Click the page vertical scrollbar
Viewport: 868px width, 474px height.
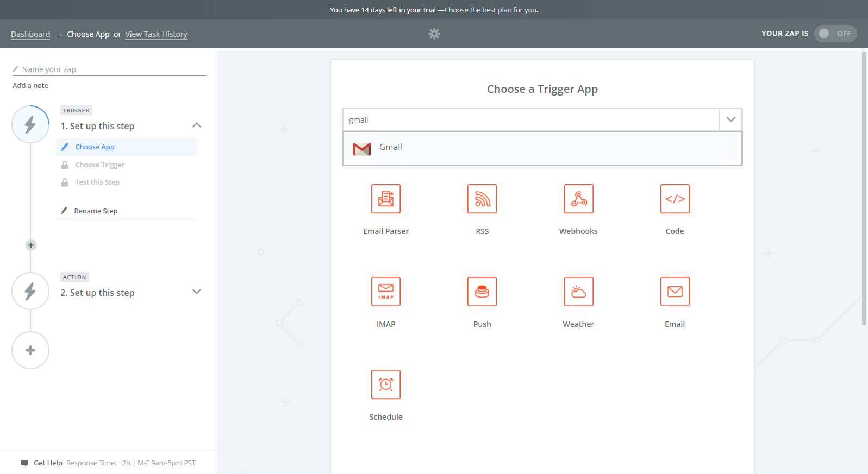864,188
